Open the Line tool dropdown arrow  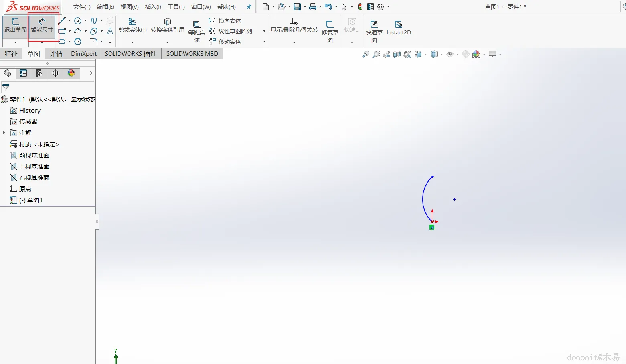point(70,21)
